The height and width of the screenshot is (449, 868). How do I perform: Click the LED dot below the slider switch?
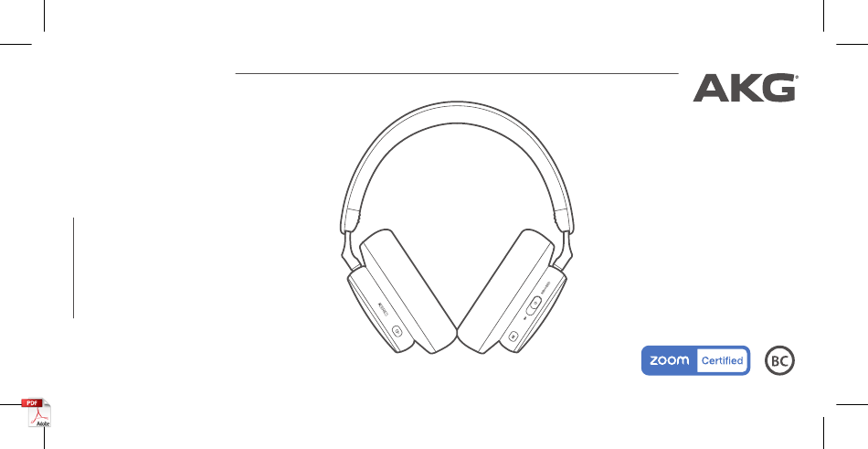point(524,319)
